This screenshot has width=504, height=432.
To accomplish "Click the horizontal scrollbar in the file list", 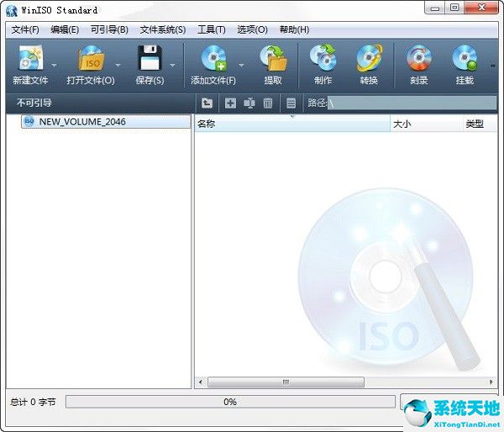I will click(x=286, y=382).
